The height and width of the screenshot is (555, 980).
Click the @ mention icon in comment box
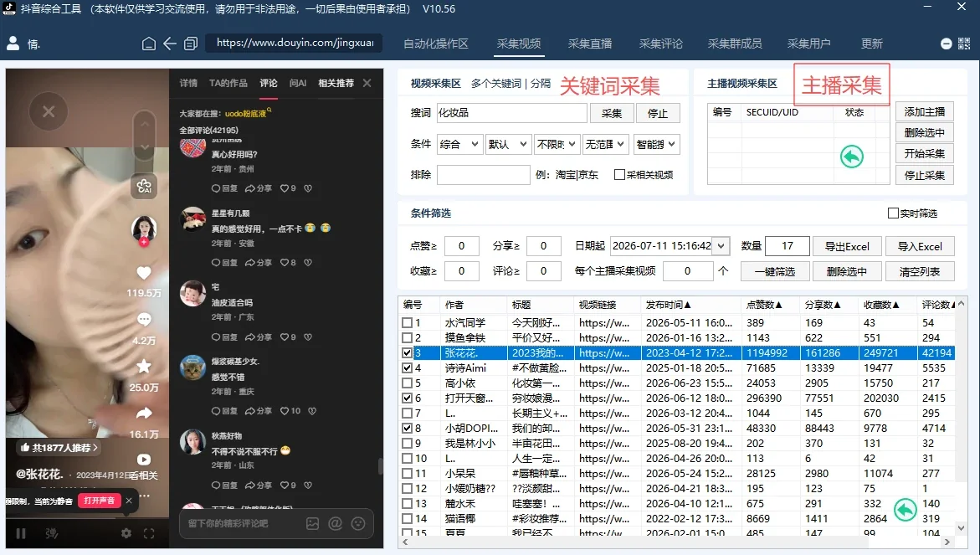(336, 524)
